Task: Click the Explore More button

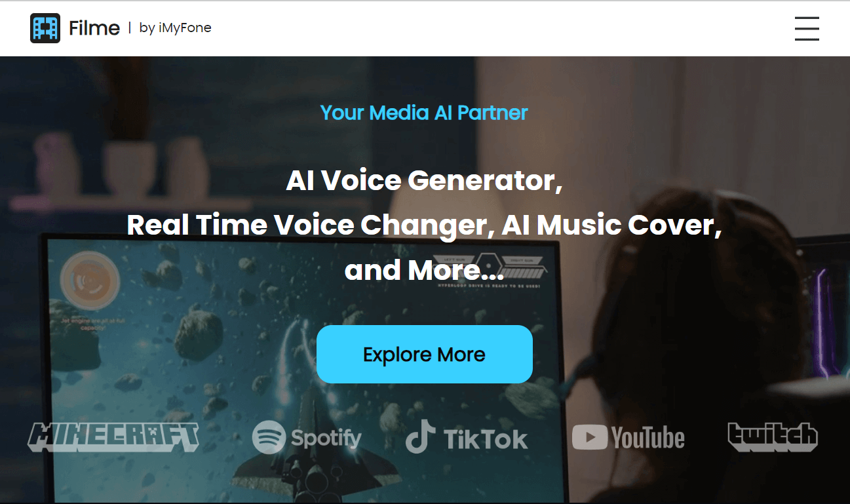Action: pos(425,354)
